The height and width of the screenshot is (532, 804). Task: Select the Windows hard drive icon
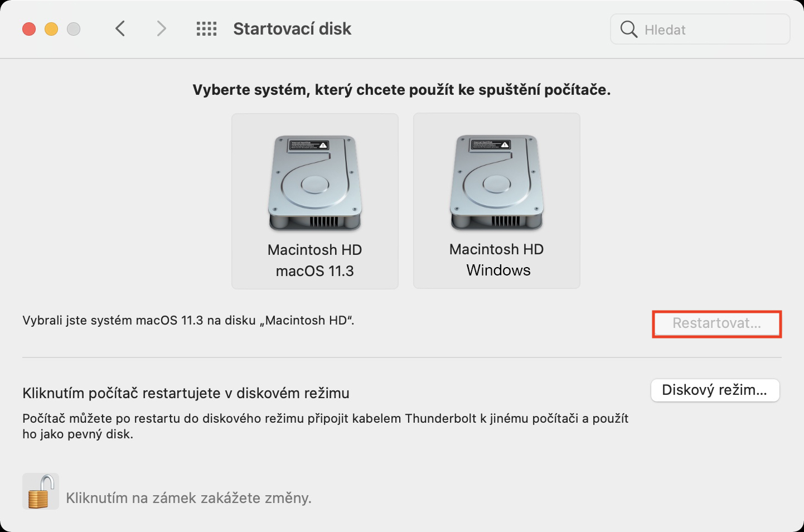497,183
